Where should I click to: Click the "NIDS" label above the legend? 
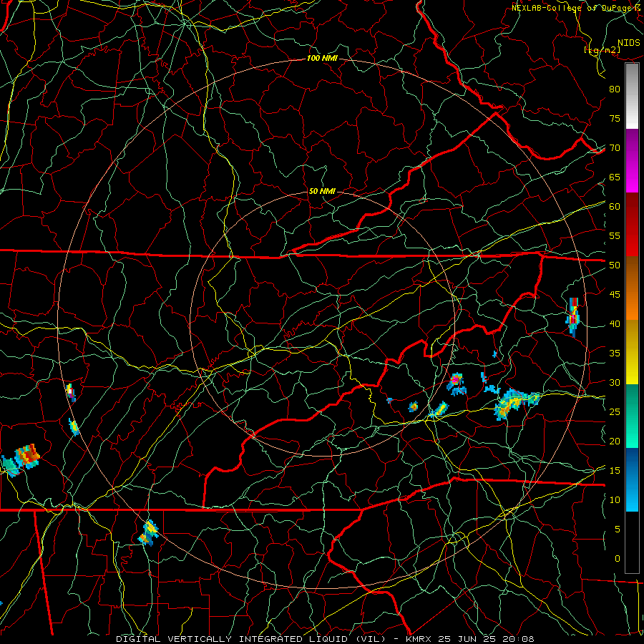tap(628, 43)
